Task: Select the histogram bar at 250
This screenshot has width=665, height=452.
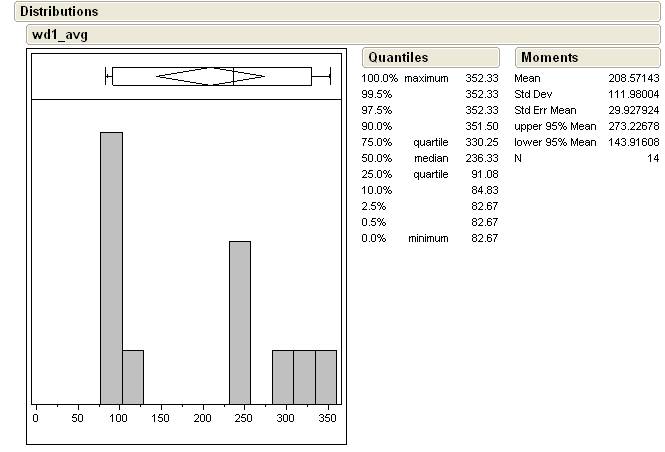Action: [240, 320]
